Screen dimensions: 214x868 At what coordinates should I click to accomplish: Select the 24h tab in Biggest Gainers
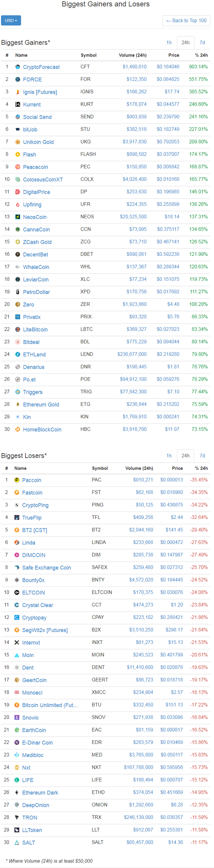pyautogui.click(x=185, y=42)
